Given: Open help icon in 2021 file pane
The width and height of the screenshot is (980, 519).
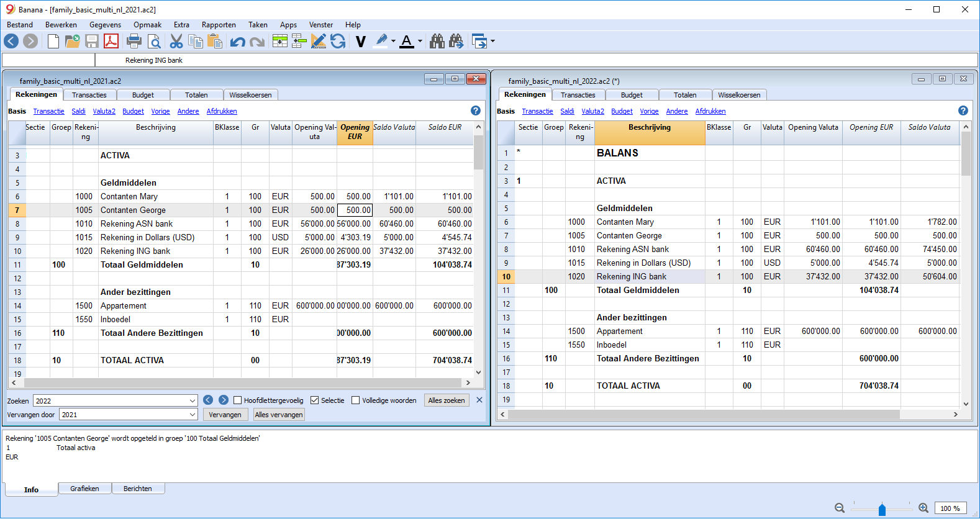Looking at the screenshot, I should tap(476, 111).
